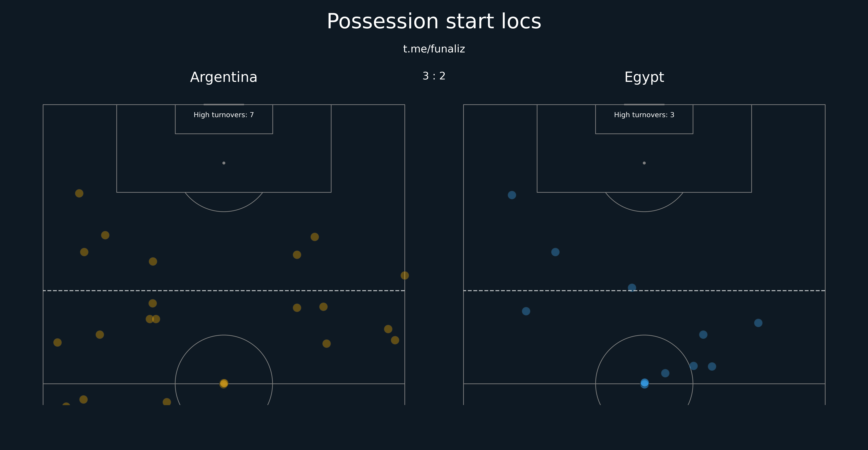868x450 pixels.
Task: Open the t.me/funaliz link
Action: click(434, 49)
